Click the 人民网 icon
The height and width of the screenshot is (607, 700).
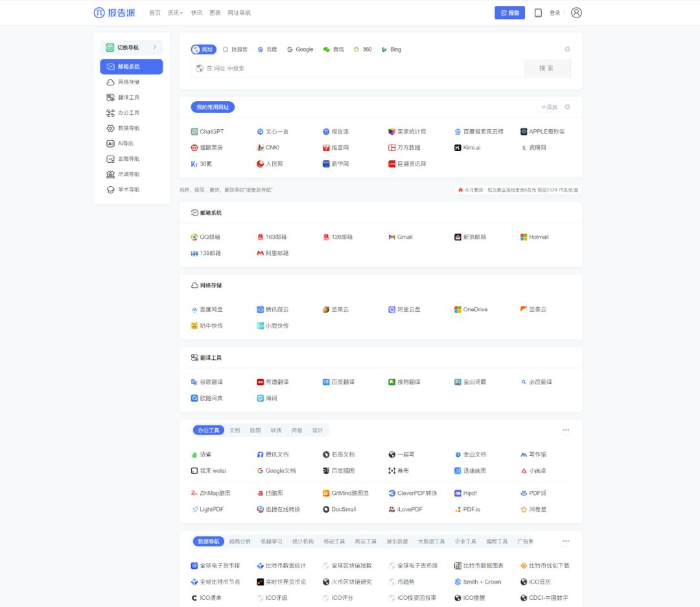[x=261, y=164]
